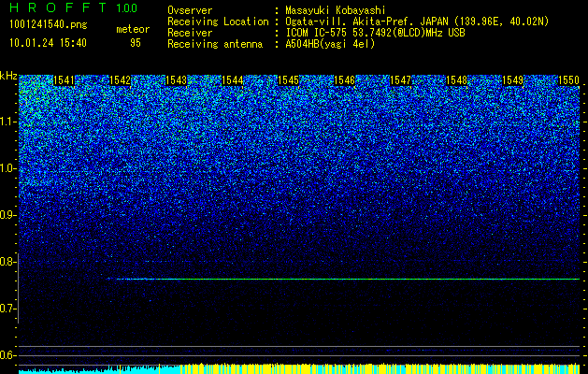Click the HROFFT 1.0.0 title text
The width and height of the screenshot is (588, 374).
(x=73, y=7)
